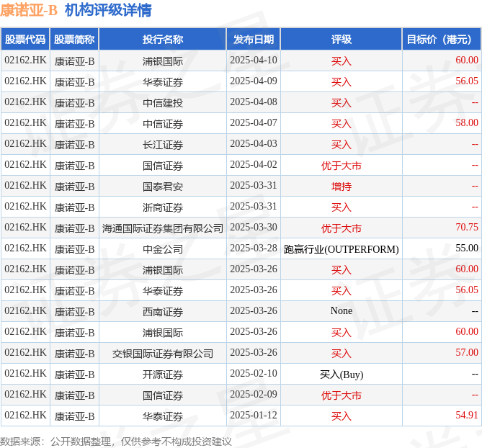482x448 pixels.
Task: Click the date 2025-01-12
Action: pos(254,416)
